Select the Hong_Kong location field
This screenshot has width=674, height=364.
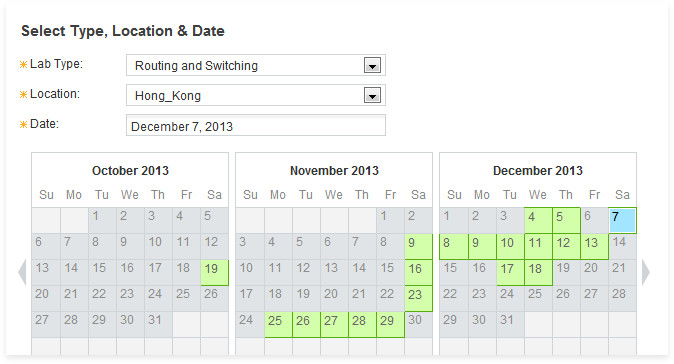[256, 95]
